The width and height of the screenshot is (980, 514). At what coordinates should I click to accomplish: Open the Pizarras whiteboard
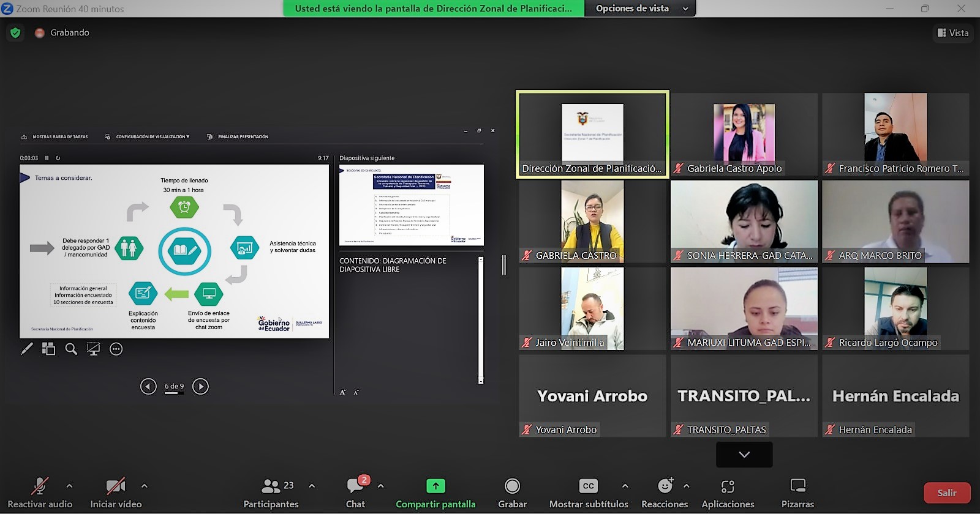[x=797, y=493]
